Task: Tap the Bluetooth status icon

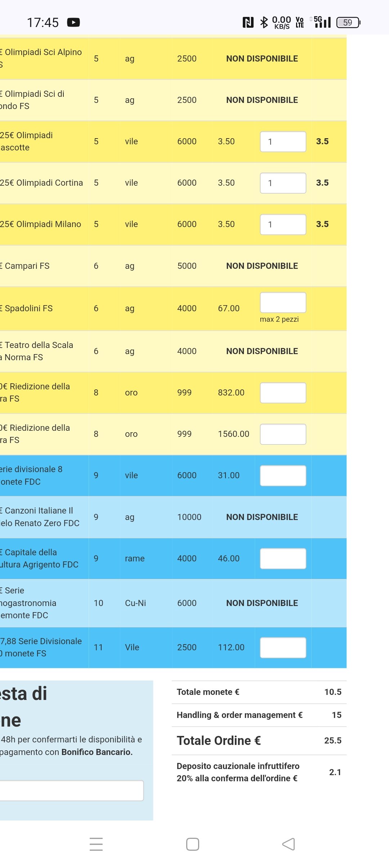Action: click(264, 22)
